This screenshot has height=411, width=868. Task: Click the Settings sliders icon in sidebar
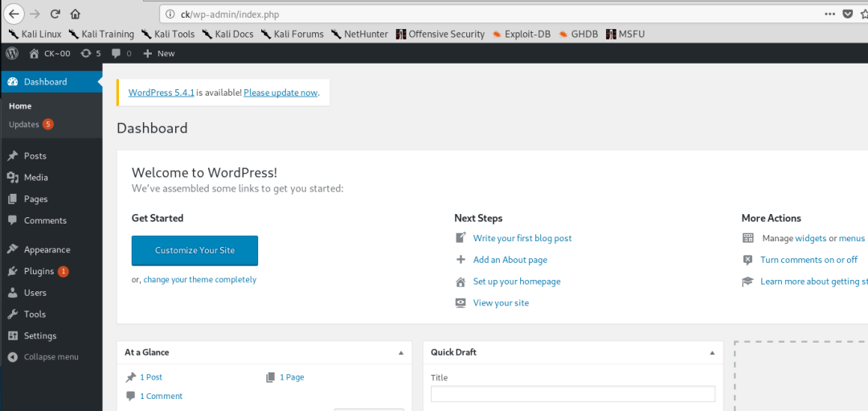pos(13,335)
